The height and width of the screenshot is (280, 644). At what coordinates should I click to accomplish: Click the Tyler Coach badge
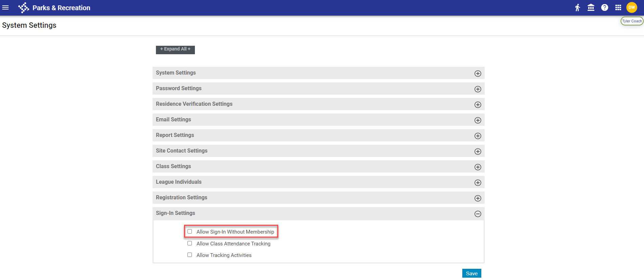632,21
